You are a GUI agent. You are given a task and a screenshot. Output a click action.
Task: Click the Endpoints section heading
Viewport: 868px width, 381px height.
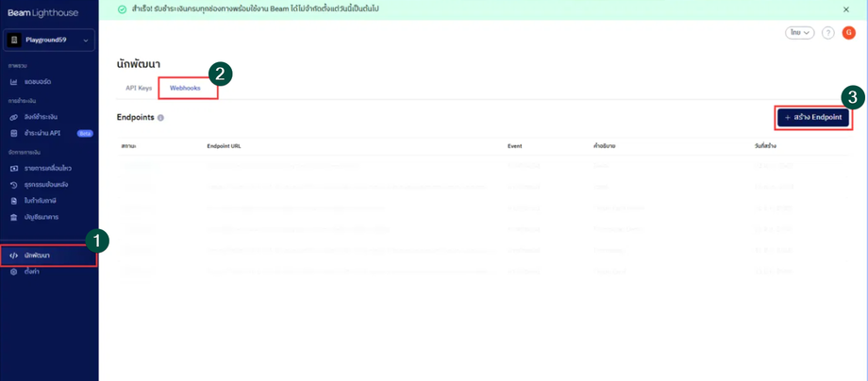136,118
